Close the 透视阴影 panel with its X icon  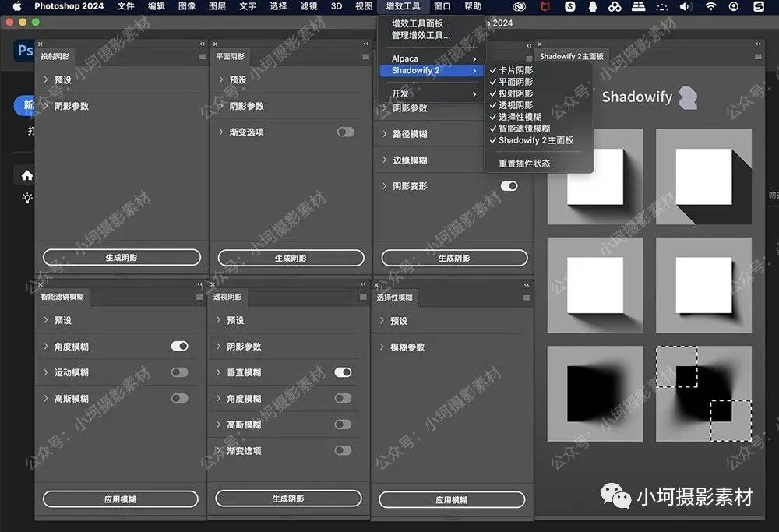(x=212, y=284)
